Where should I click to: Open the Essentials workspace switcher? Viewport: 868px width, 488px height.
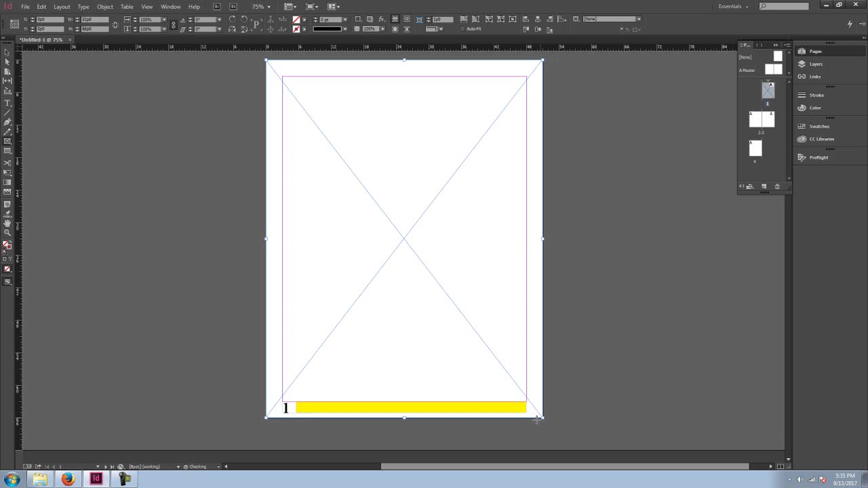734,7
